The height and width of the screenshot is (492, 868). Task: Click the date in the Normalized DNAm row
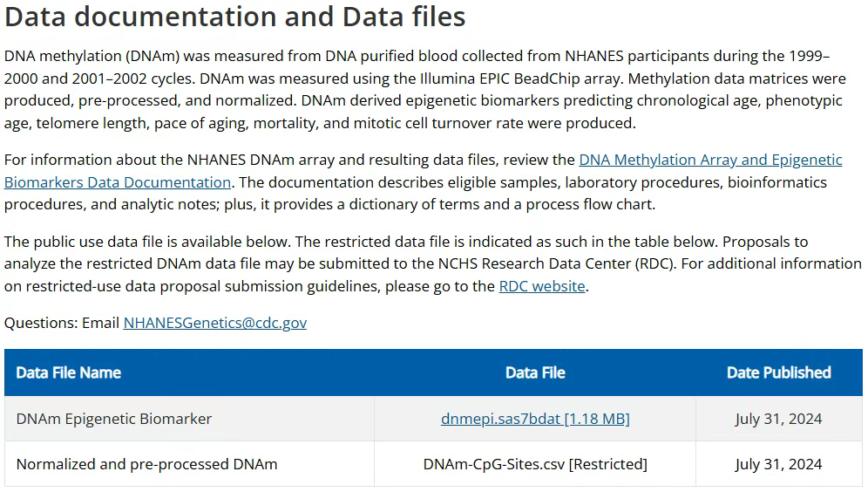(x=778, y=464)
